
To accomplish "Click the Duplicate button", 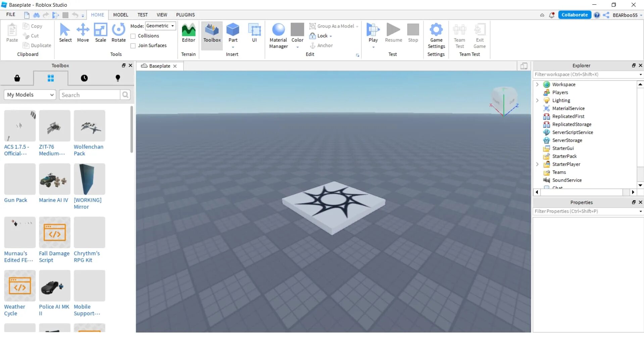I will point(37,45).
